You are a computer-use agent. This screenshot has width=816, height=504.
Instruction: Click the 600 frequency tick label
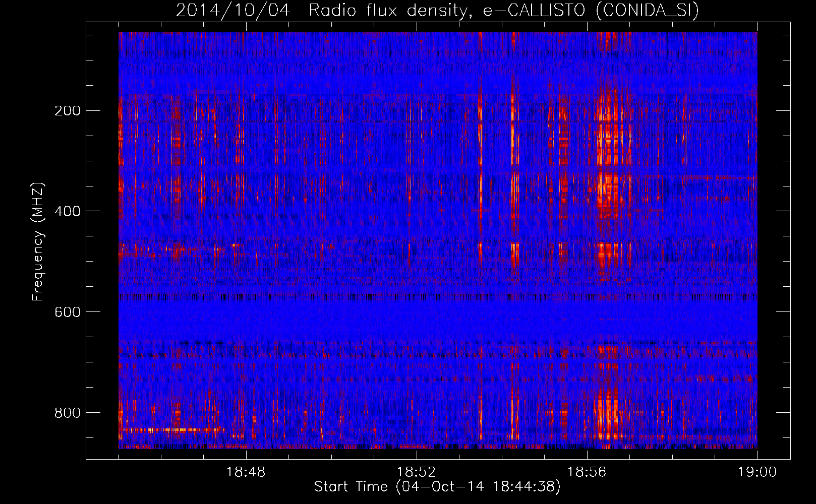(67, 312)
